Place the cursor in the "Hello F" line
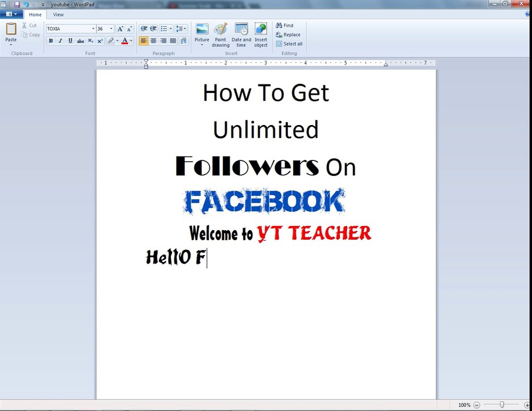This screenshot has height=411, width=532. (x=176, y=257)
